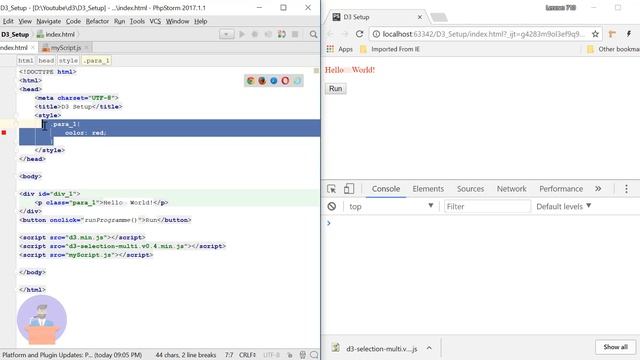The image size is (640, 360).
Task: Select the Console tab in DevTools
Action: [386, 189]
